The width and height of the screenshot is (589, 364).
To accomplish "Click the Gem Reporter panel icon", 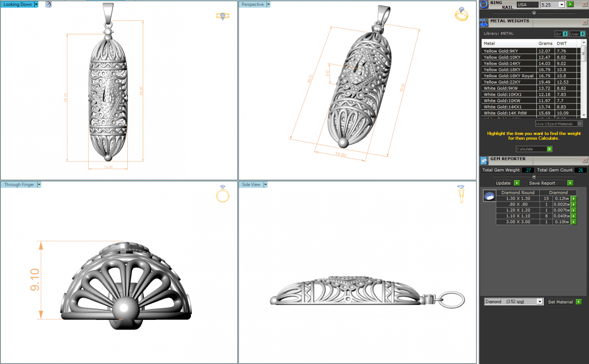I will tap(484, 160).
